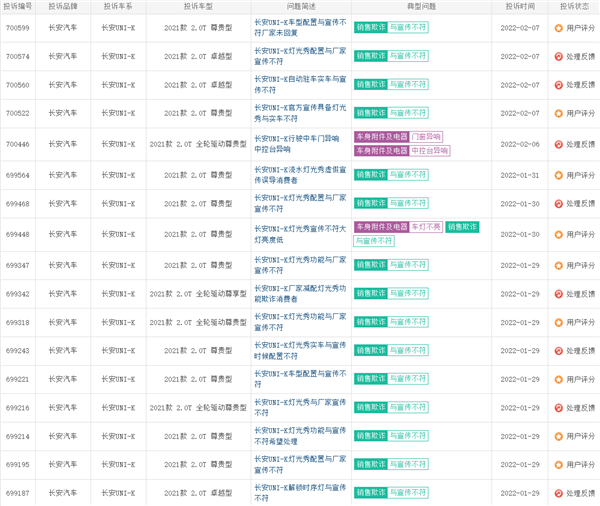Screen dimensions: 600x506
Task: Click the '中控台异响' tag
Action: [x=429, y=151]
